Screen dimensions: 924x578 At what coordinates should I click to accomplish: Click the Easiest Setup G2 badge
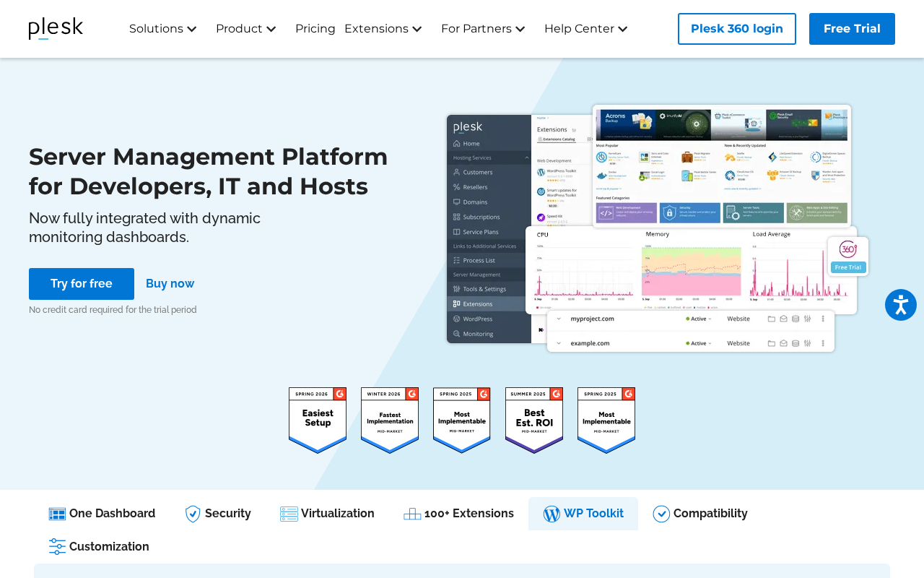[x=318, y=420]
